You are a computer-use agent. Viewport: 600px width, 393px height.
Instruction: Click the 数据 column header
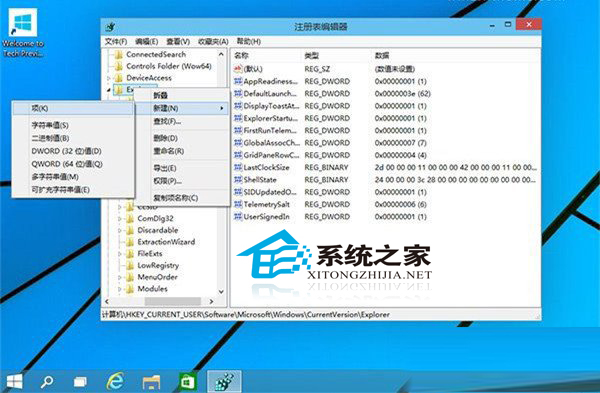(382, 56)
